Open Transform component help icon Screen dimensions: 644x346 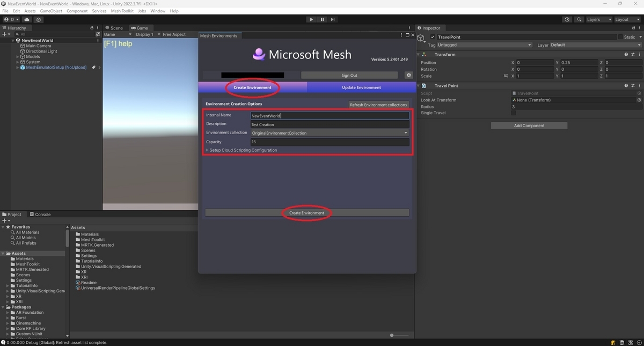[x=626, y=54]
